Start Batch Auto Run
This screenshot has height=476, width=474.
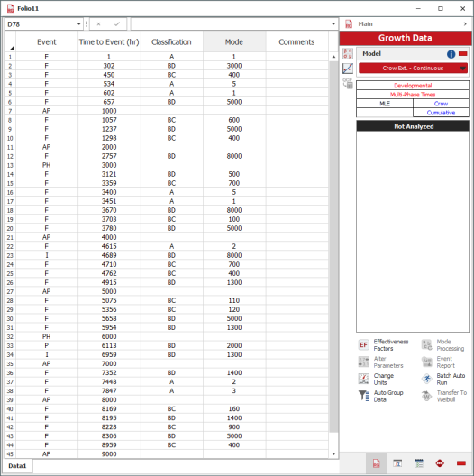tap(443, 379)
